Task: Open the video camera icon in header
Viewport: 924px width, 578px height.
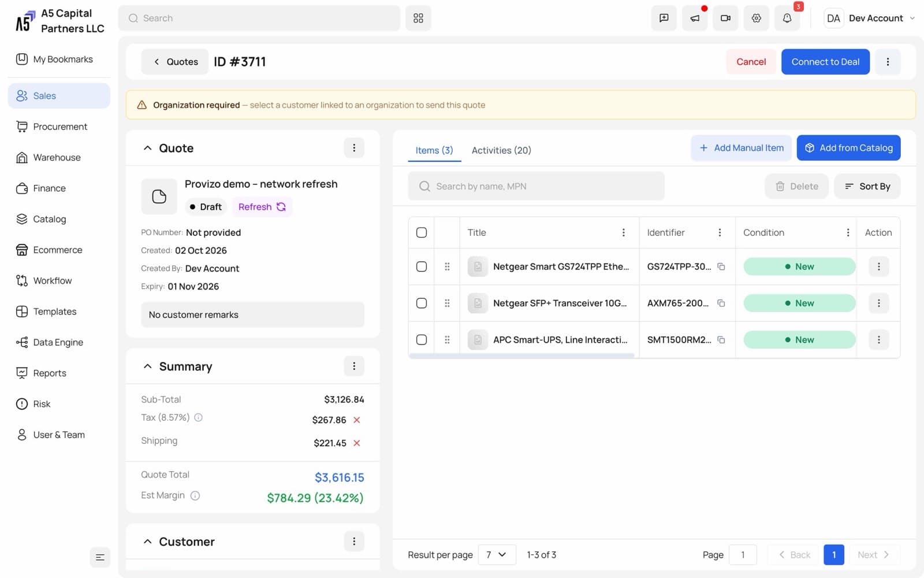Action: (725, 18)
